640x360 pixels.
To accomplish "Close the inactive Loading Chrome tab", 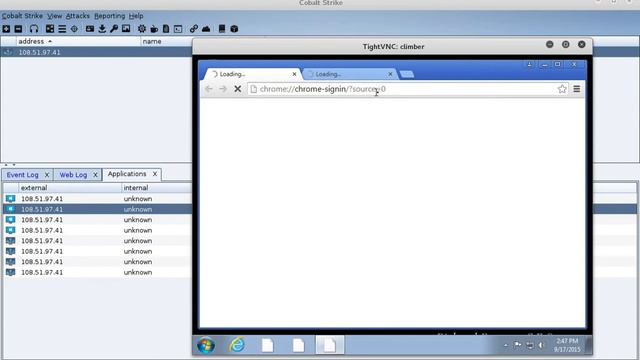I will pos(390,74).
